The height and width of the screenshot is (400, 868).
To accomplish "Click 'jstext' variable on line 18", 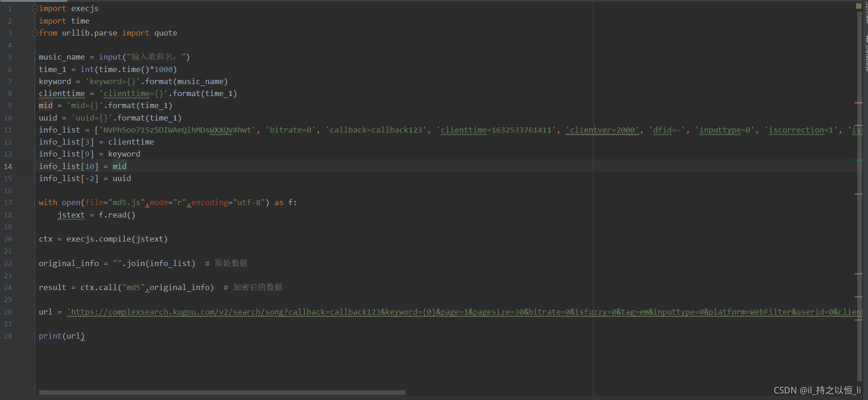I will (x=71, y=215).
